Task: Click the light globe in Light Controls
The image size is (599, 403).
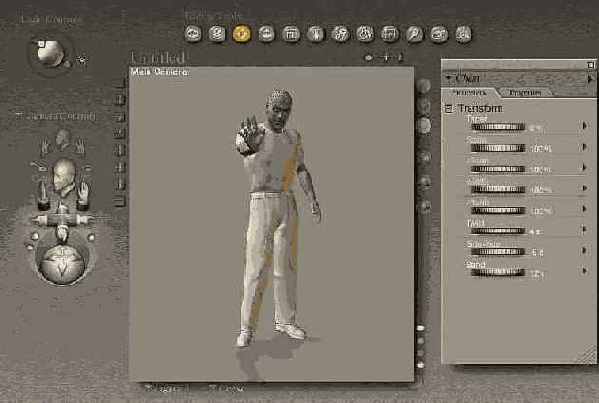Action: [x=50, y=53]
